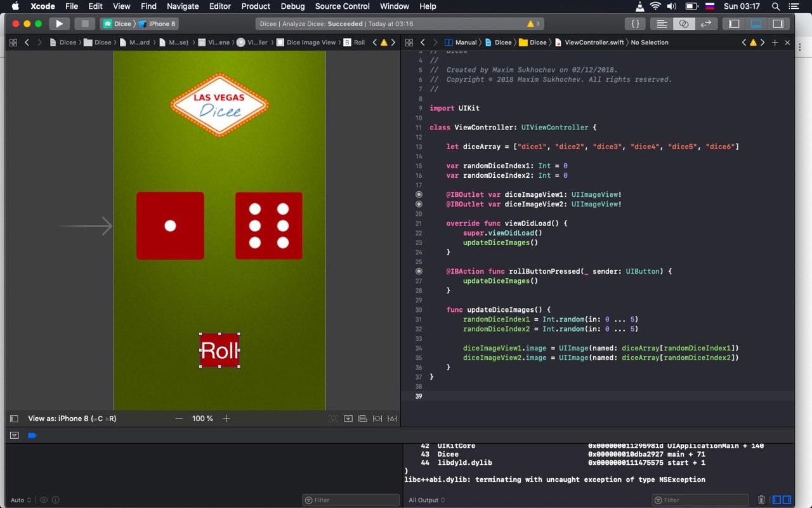Toggle the variables view pane button
The width and height of the screenshot is (812, 508).
[x=776, y=500]
